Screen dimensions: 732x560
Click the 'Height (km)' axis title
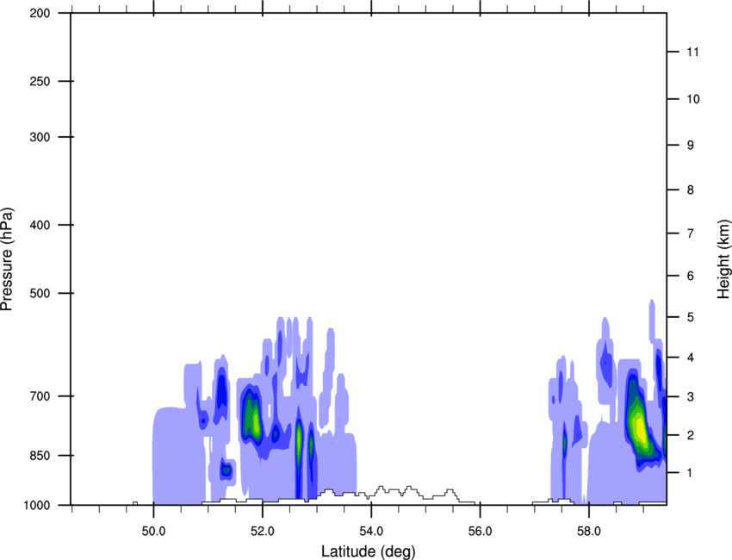724,258
